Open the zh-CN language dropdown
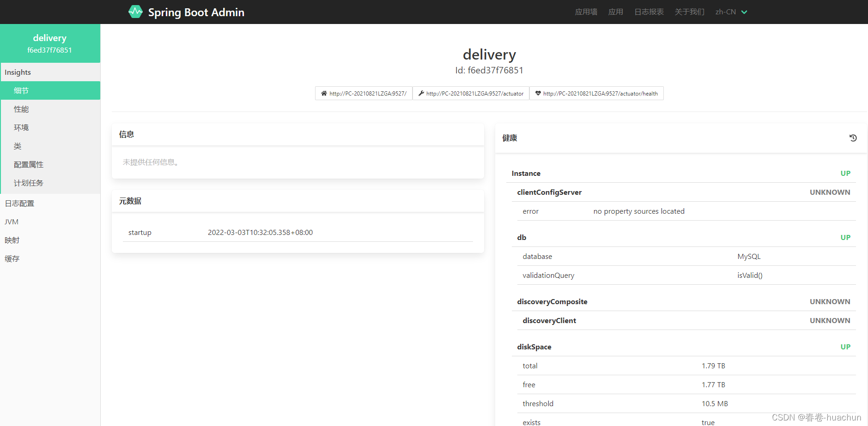Screen dimensions: 868x426 (x=731, y=12)
